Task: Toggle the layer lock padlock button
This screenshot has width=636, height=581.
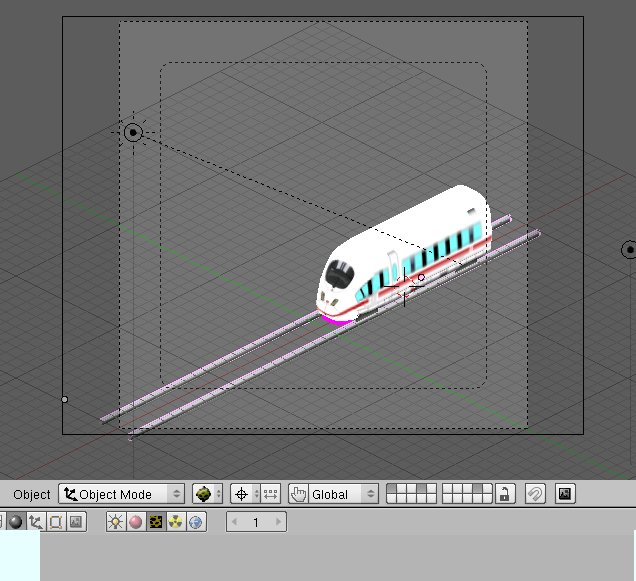Action: [506, 494]
